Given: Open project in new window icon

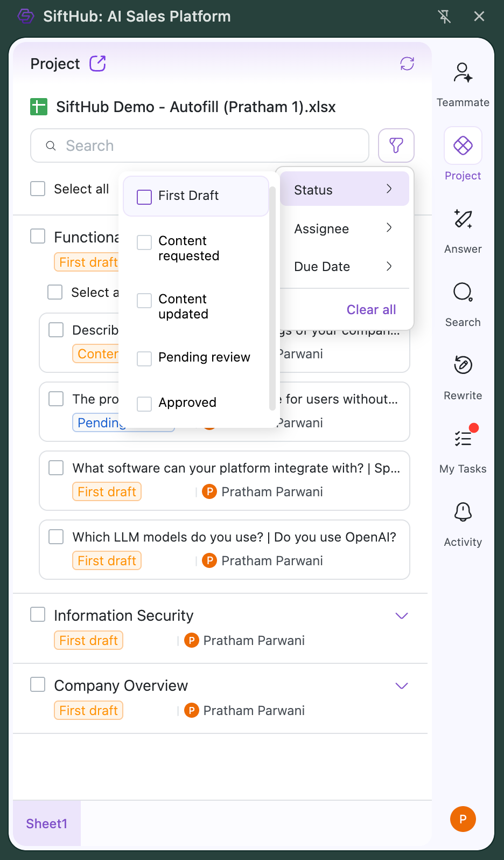Looking at the screenshot, I should 97,64.
